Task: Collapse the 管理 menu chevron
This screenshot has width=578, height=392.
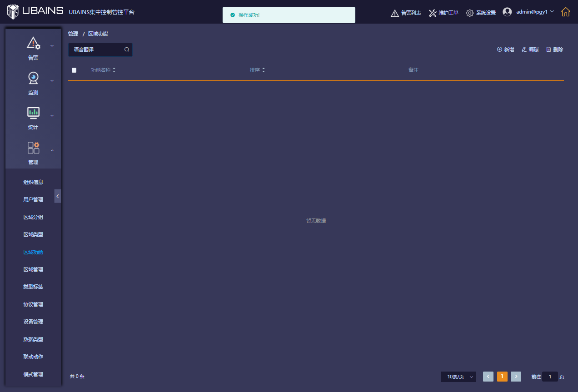Action: 52,150
